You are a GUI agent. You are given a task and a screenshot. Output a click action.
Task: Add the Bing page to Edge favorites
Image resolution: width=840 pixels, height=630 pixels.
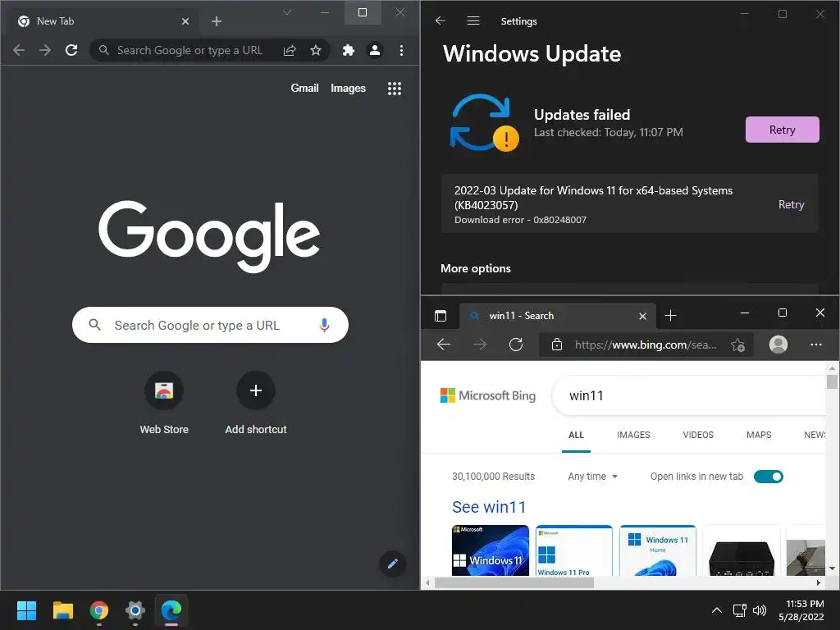tap(737, 345)
